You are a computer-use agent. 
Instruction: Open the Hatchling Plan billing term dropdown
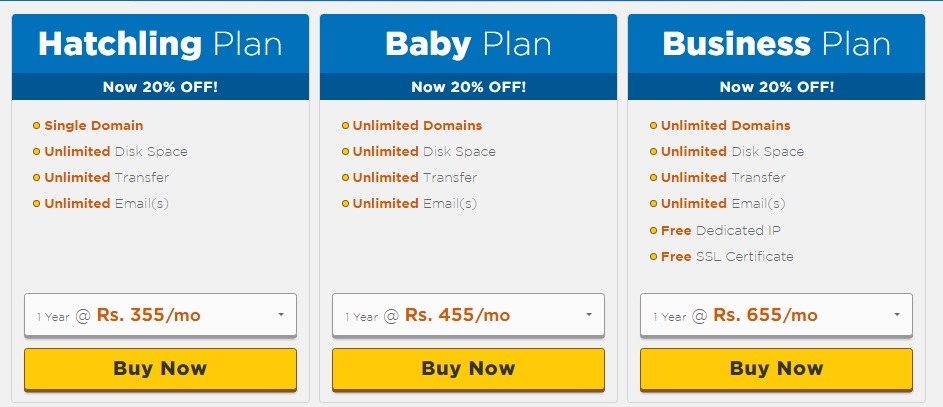pyautogui.click(x=160, y=315)
